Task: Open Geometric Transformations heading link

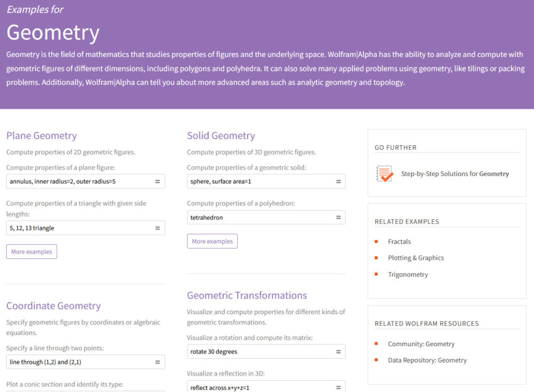Action: click(x=247, y=295)
